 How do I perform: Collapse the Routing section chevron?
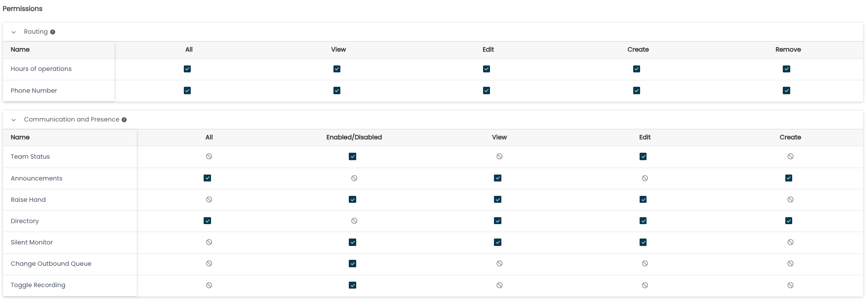(13, 32)
